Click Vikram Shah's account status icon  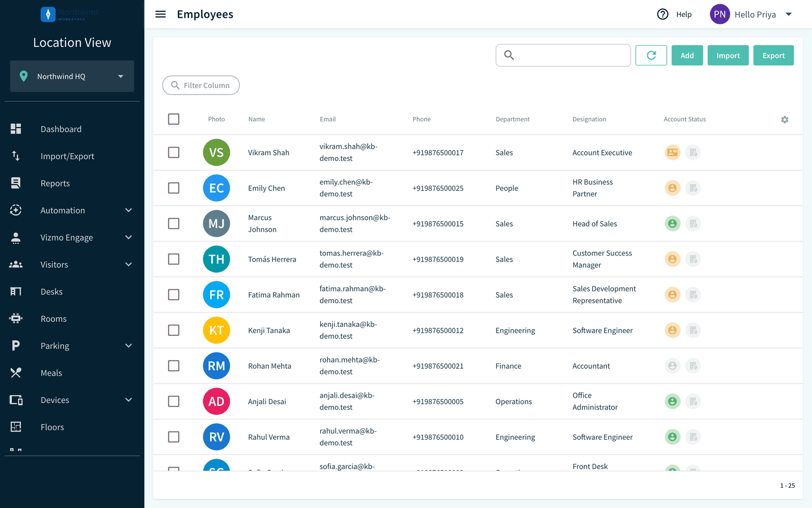point(672,152)
